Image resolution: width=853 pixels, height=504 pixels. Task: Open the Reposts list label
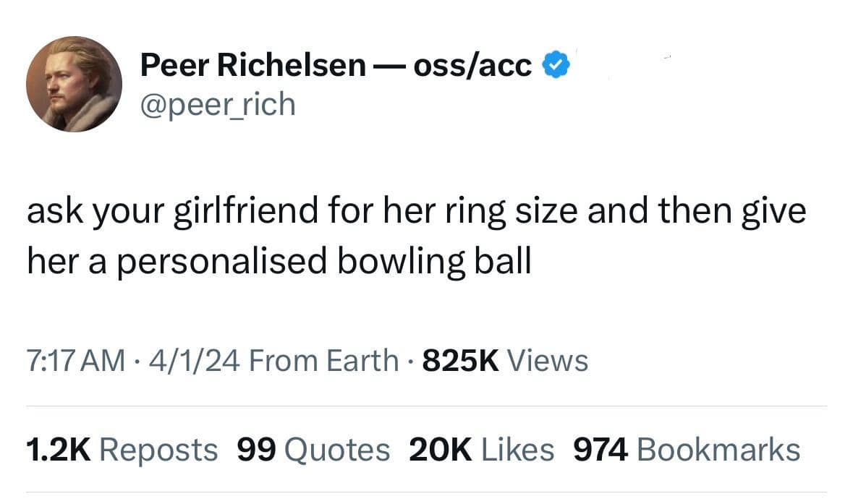pyautogui.click(x=158, y=449)
